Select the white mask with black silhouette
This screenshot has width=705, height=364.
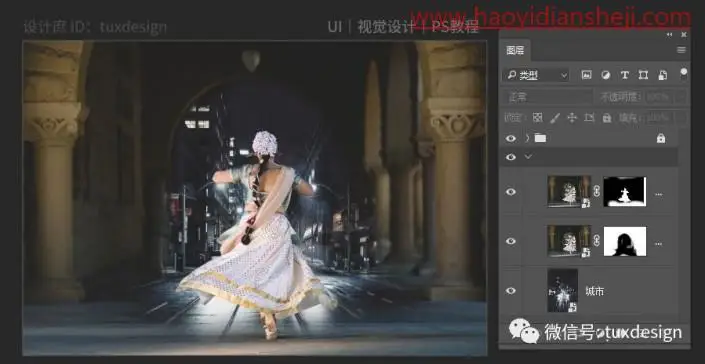tap(625, 241)
